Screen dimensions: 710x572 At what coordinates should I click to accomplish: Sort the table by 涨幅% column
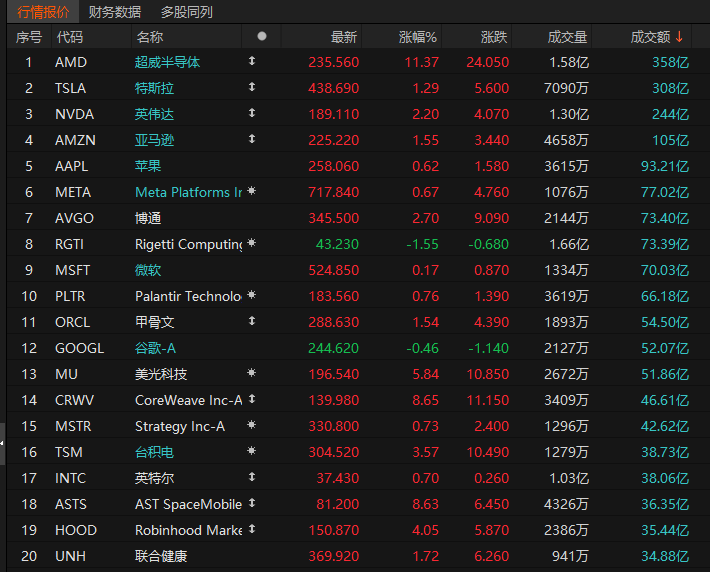point(418,37)
